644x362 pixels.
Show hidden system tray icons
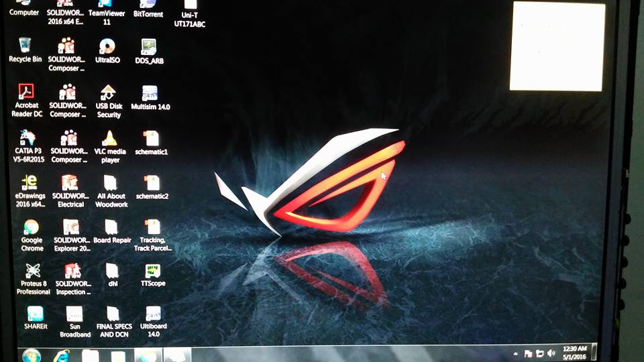(515, 354)
